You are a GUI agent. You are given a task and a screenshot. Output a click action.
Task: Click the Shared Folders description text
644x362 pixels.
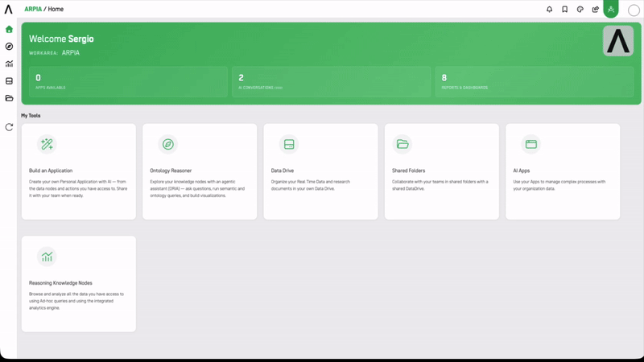(440, 185)
